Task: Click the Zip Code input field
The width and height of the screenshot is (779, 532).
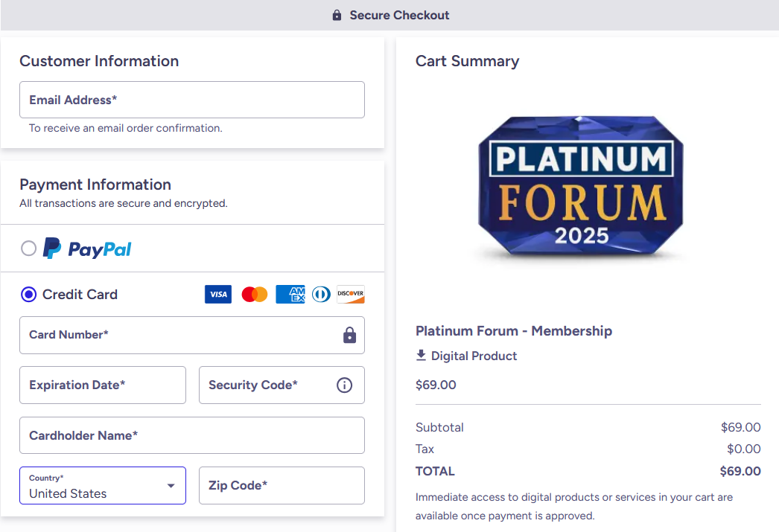Action: tap(282, 486)
